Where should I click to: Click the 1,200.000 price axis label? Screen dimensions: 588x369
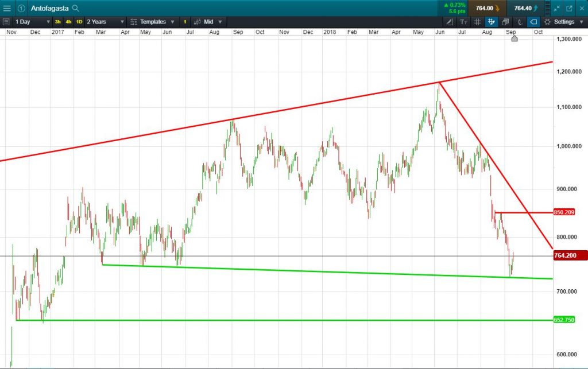(569, 71)
